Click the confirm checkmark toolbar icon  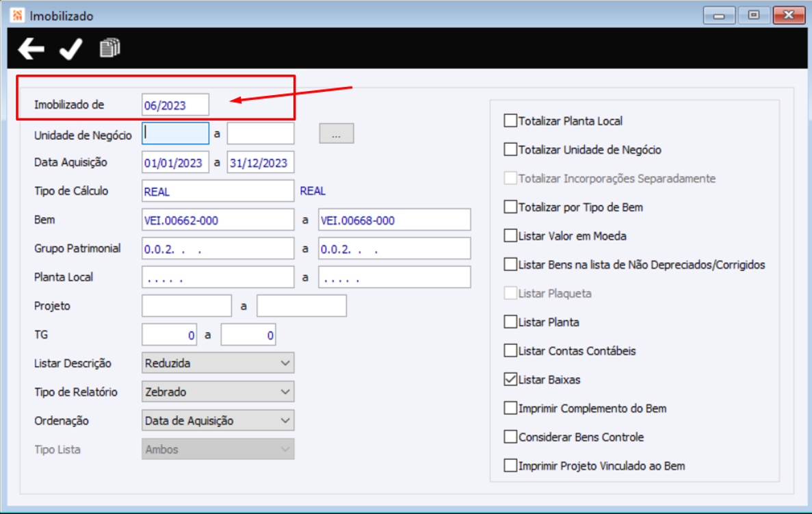(x=70, y=49)
